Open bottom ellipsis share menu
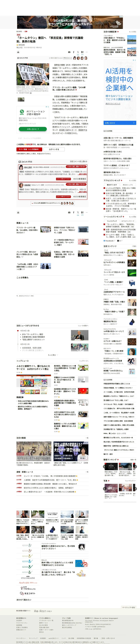This screenshot has height=644, width=140. [87, 213]
